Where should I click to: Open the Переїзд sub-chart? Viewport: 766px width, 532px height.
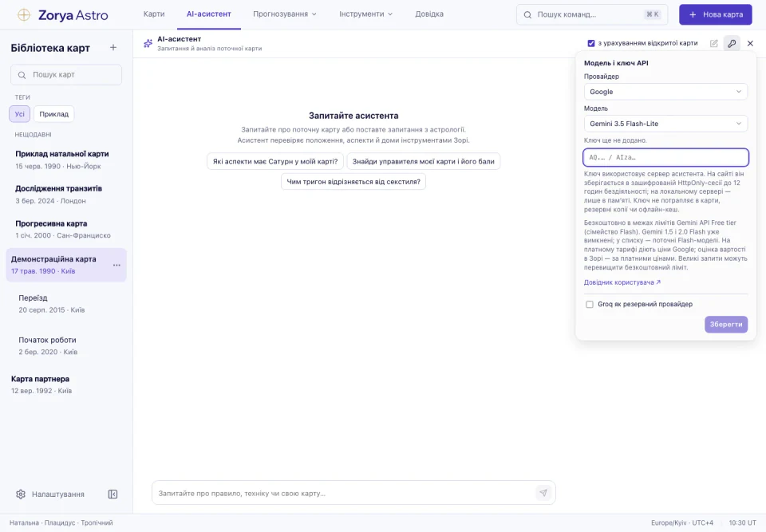pos(66,303)
